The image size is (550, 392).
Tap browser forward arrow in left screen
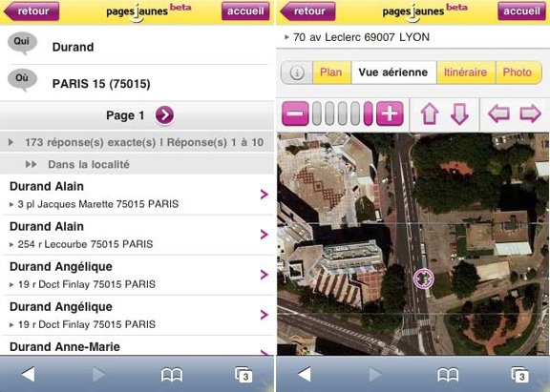tap(99, 374)
